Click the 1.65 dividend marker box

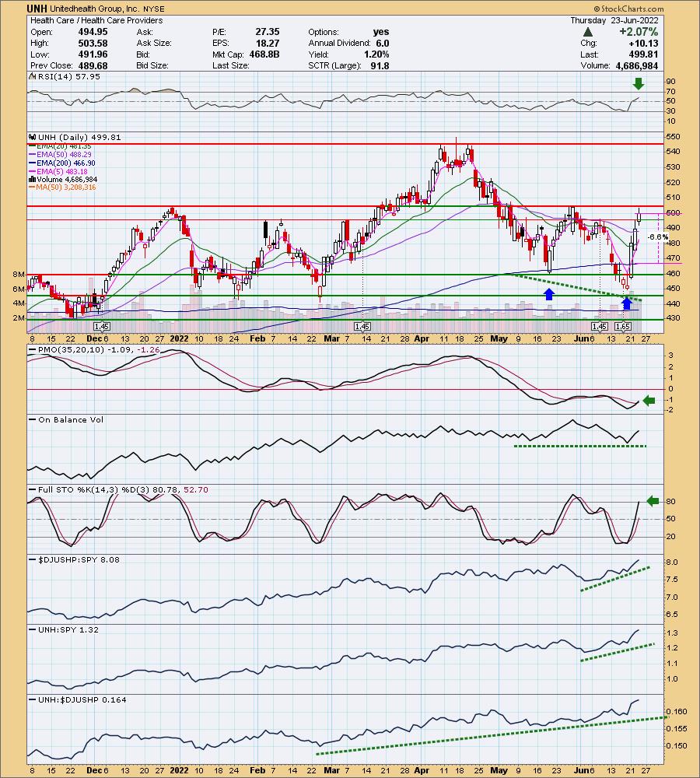pyautogui.click(x=622, y=327)
